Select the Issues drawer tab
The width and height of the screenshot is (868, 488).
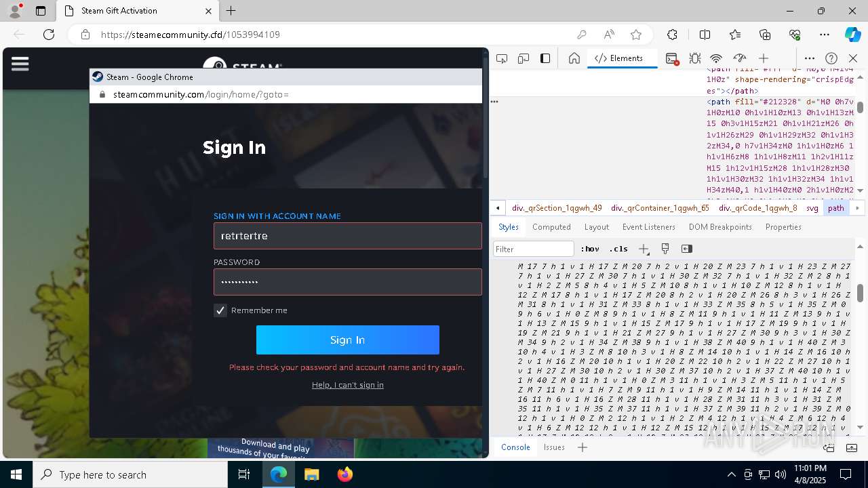click(554, 447)
